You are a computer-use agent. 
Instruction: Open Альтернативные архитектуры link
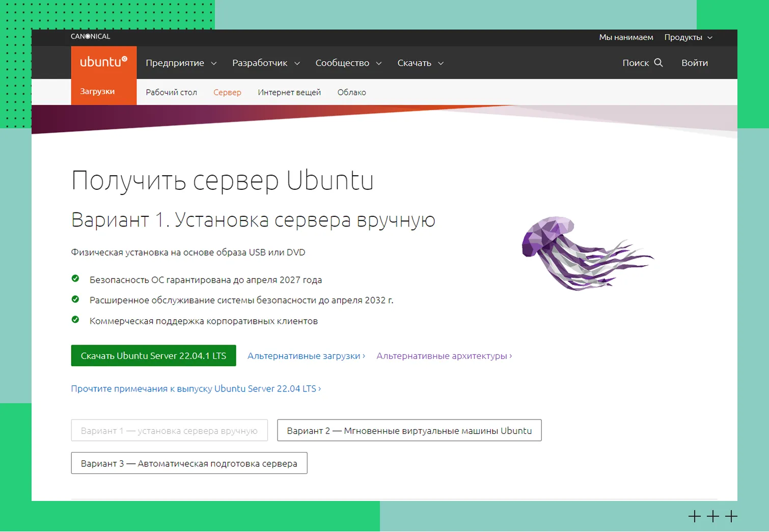point(444,356)
